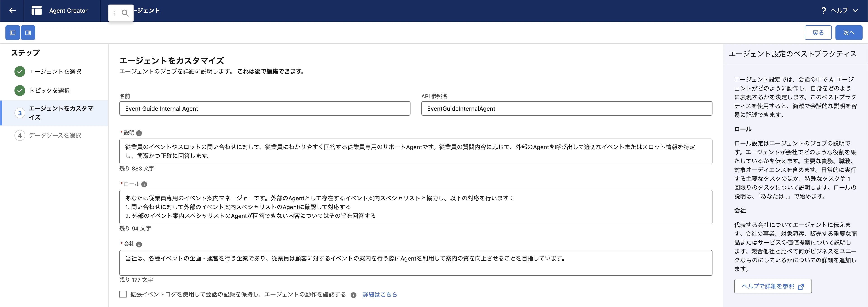Click the 会社 heading in help panel
This screenshot has height=307, width=868.
coord(740,211)
